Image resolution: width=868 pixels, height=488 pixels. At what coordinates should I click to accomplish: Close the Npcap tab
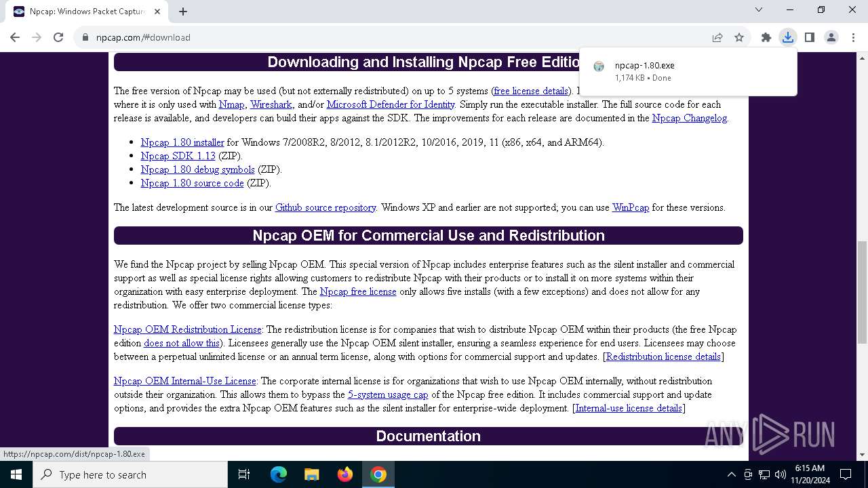[x=157, y=12]
